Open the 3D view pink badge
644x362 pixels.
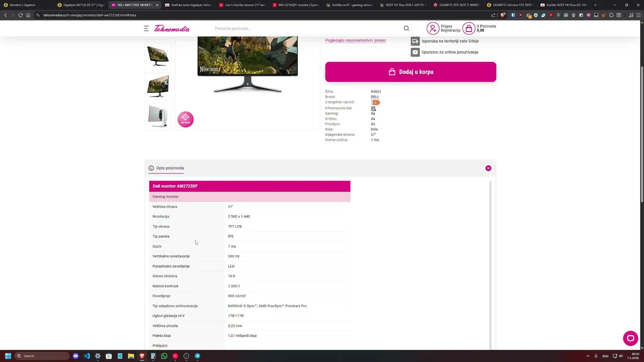tap(185, 119)
